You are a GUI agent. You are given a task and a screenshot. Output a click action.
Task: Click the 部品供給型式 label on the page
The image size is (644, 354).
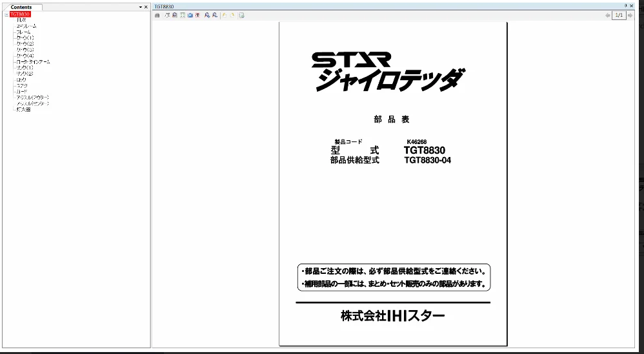tap(355, 160)
